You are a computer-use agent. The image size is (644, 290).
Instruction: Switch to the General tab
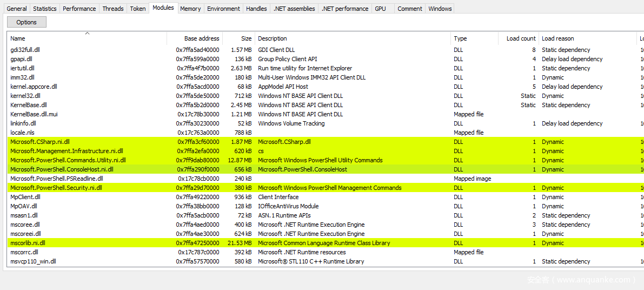[17, 9]
